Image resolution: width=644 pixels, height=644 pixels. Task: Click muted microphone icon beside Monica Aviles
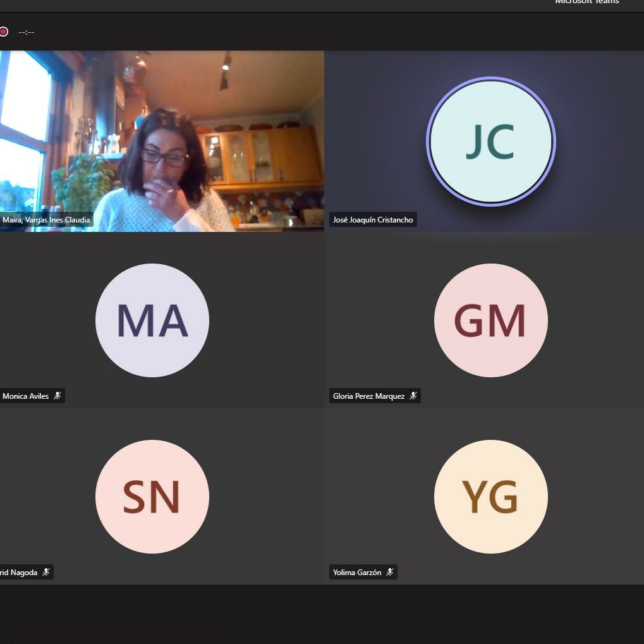(58, 396)
